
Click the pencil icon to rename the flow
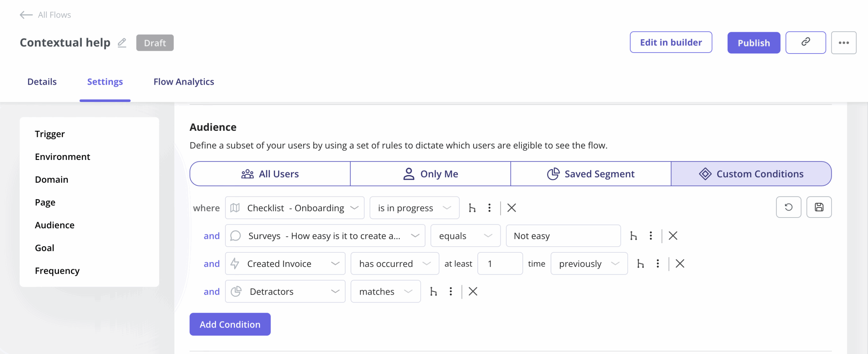[122, 43]
